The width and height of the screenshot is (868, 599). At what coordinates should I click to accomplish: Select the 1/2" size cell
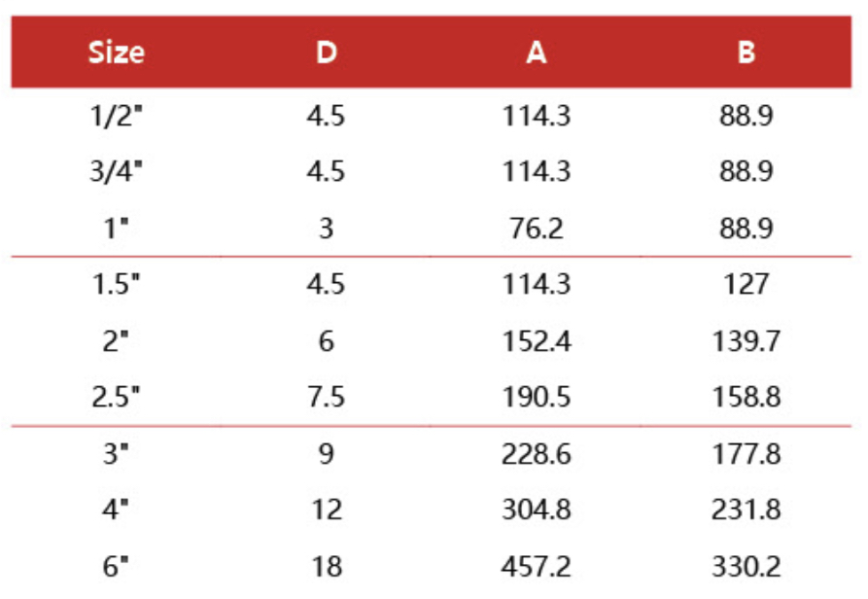[x=116, y=117]
